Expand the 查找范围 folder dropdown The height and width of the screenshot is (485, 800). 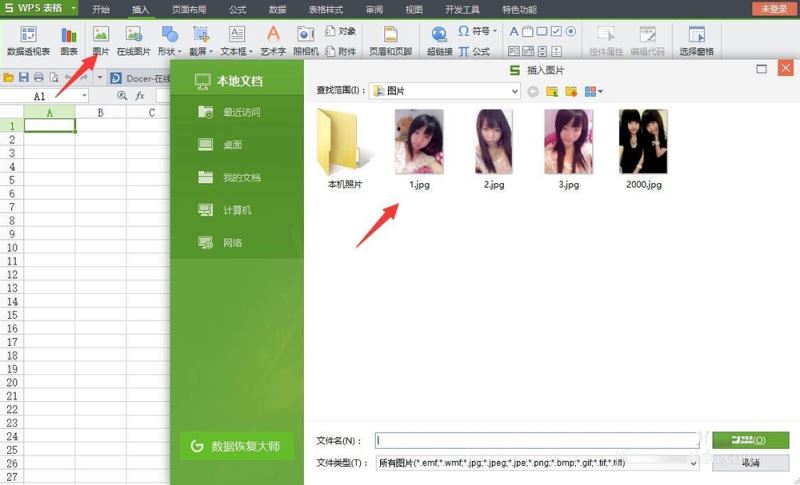(513, 91)
